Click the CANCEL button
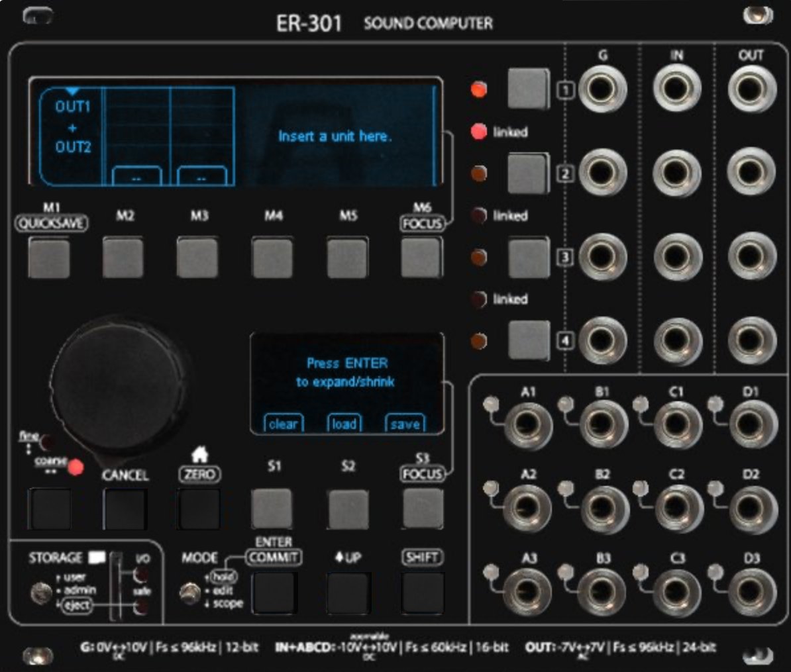 click(x=125, y=509)
